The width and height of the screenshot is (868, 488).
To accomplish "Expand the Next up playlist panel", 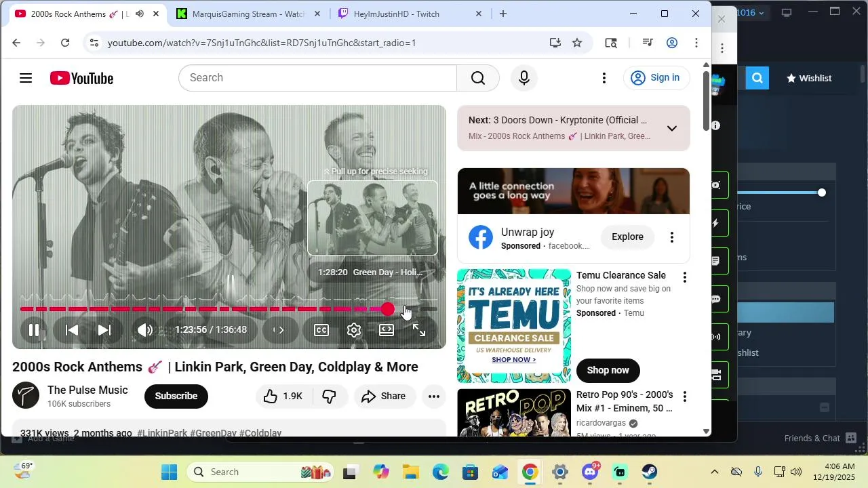I will 671,128.
